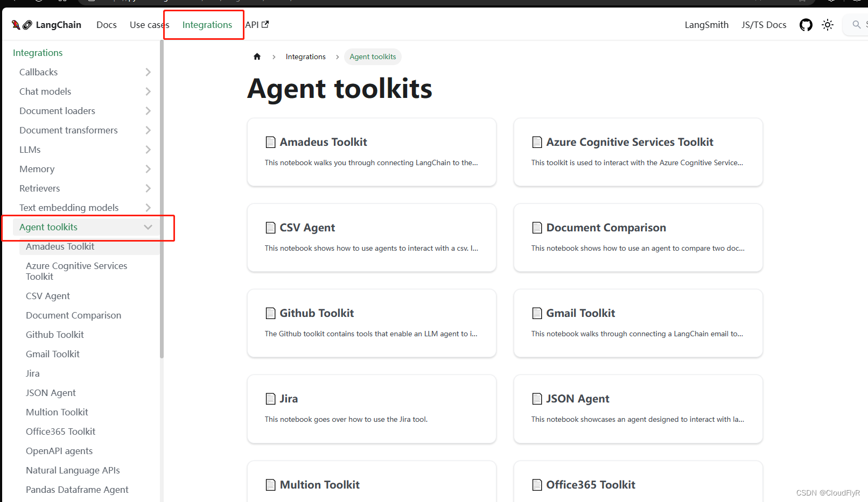Screen dimensions: 868x502
Task: Select Github Toolkit in sidebar
Action: pos(55,335)
